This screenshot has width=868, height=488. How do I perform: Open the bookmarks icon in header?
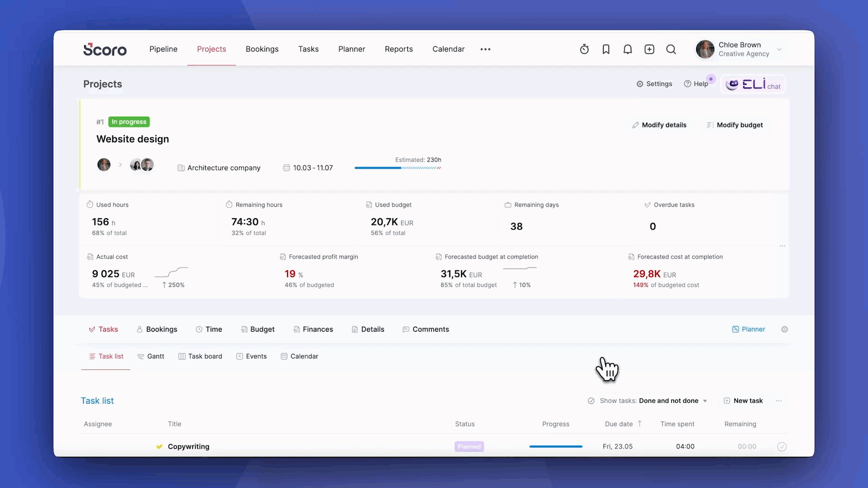tap(606, 49)
